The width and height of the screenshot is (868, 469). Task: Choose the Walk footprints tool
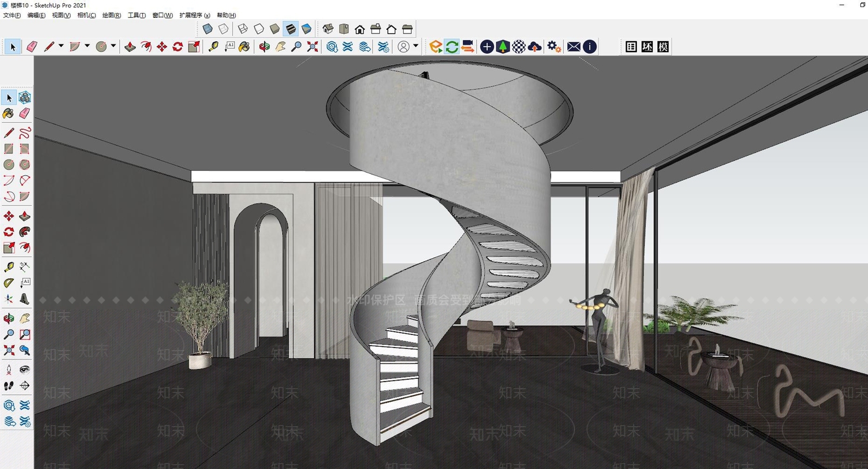point(9,386)
